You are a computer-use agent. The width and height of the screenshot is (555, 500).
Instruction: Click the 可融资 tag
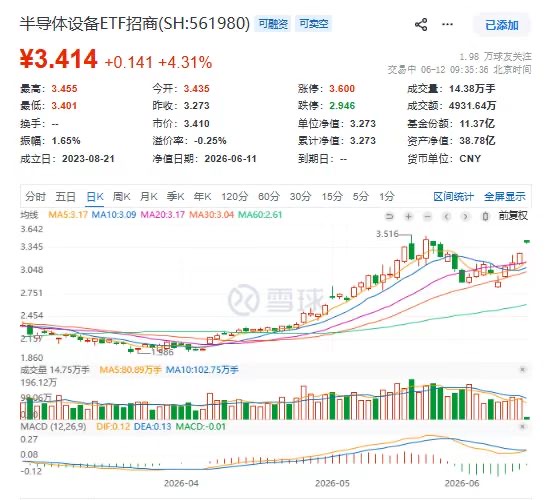tap(273, 24)
